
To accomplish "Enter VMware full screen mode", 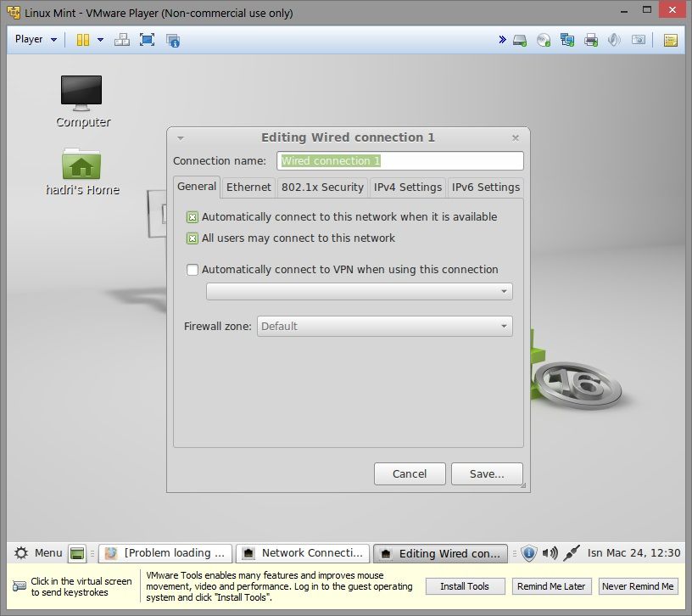I will point(147,40).
